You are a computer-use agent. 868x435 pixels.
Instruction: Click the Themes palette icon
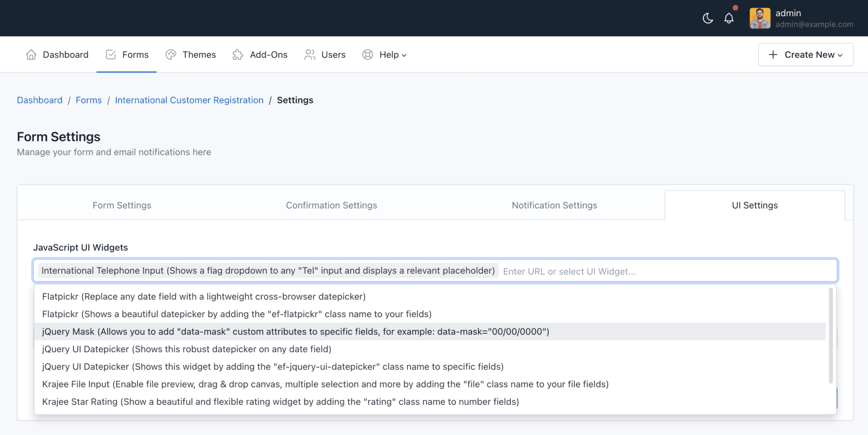pyautogui.click(x=171, y=55)
